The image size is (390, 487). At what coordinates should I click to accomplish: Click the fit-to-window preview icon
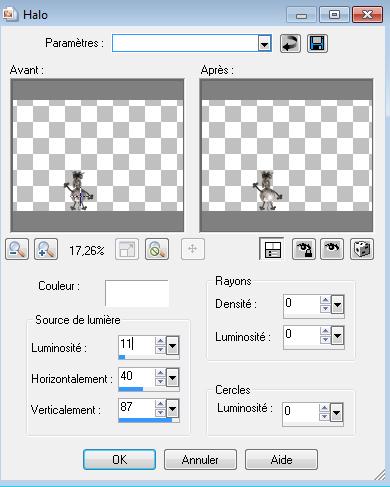pos(127,249)
